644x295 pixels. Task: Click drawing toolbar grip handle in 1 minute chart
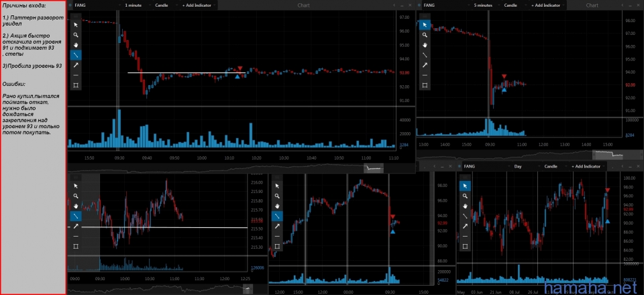pyautogui.click(x=76, y=16)
